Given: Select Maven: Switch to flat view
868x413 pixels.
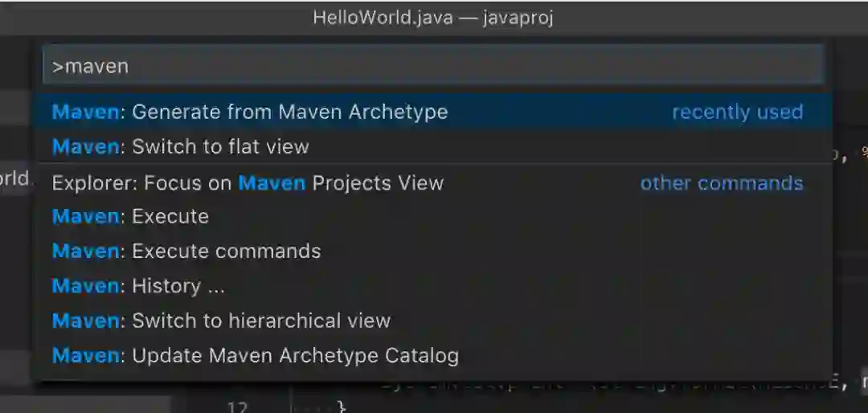Looking at the screenshot, I should tap(433, 147).
